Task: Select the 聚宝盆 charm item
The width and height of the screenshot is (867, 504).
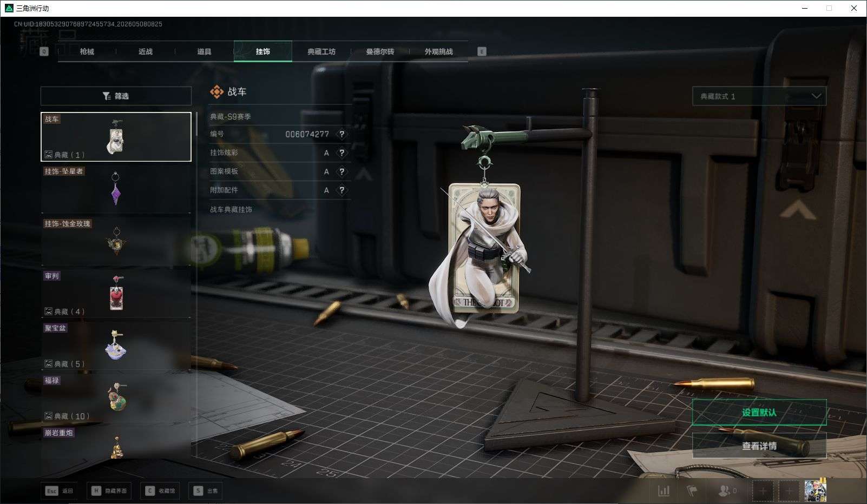Action: point(116,346)
